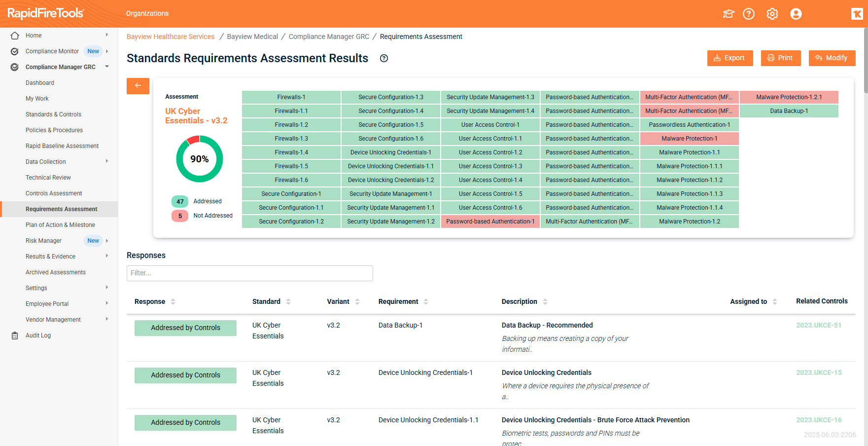Screen dimensions: 868x446
Task: Open the settings gear icon
Action: (772, 14)
